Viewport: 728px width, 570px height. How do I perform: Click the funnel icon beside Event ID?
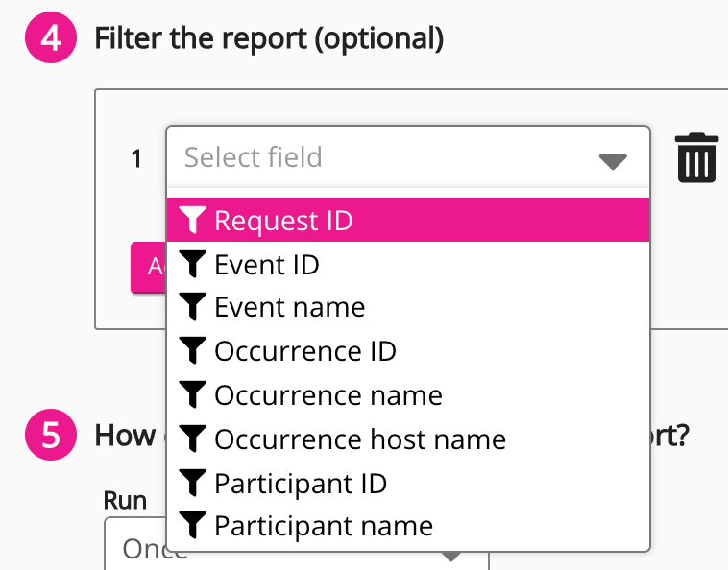click(x=194, y=264)
